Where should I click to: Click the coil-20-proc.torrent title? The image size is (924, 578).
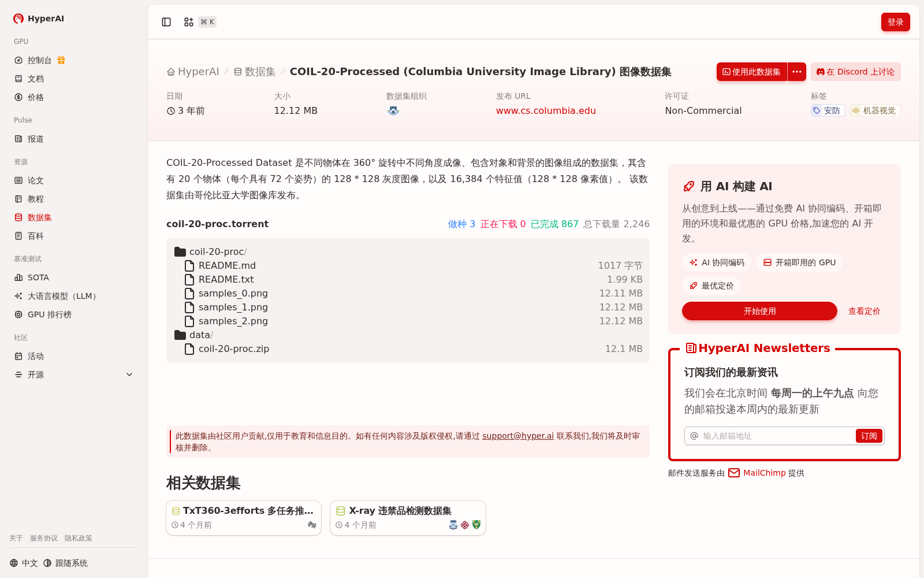(x=217, y=224)
